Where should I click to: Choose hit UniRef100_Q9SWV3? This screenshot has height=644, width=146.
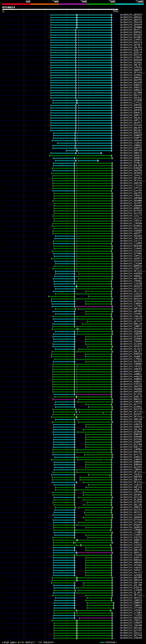pyautogui.click(x=131, y=161)
